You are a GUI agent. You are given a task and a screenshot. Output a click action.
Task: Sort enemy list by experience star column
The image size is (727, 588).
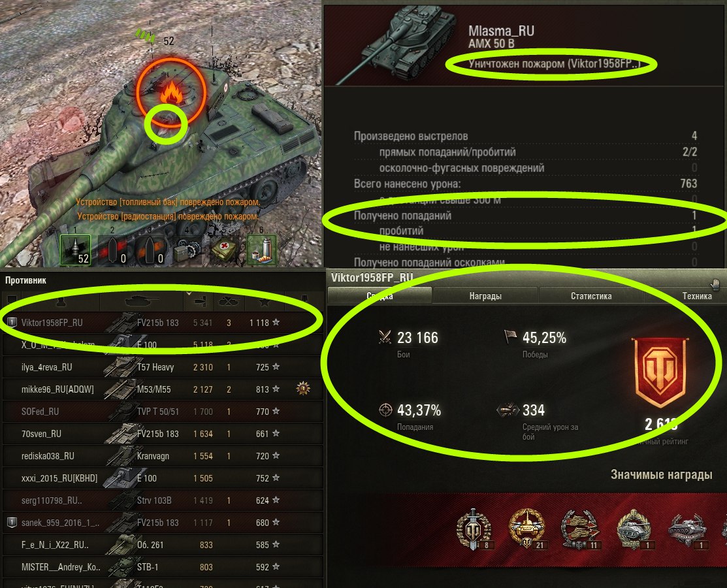265,302
